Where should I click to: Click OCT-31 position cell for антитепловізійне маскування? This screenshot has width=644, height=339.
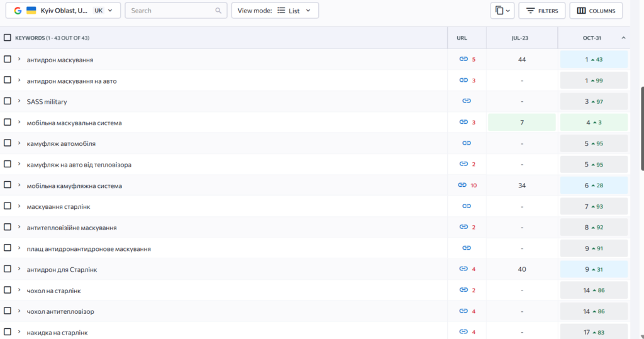[x=594, y=227]
